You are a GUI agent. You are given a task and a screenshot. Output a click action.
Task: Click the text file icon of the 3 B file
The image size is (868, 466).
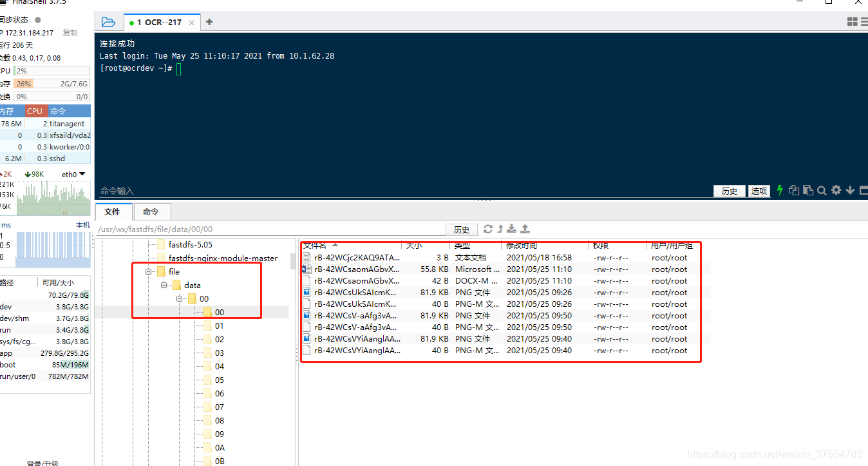(x=307, y=258)
